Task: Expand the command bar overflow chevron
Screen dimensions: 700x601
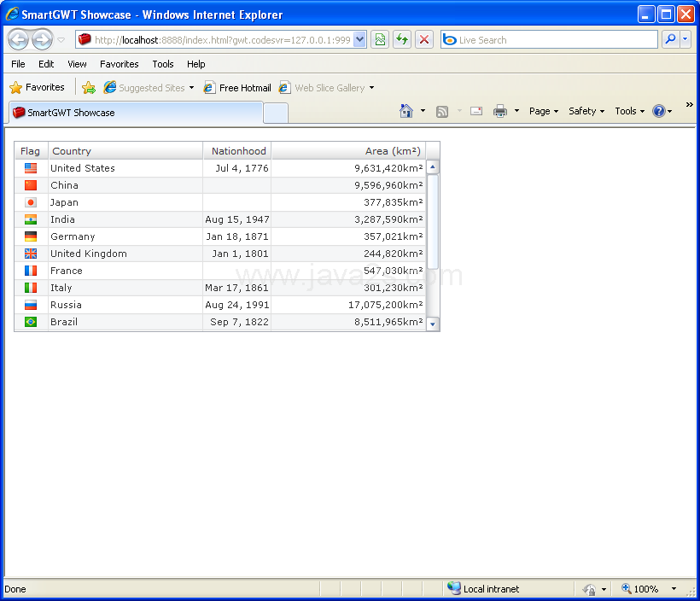Action: point(689,104)
